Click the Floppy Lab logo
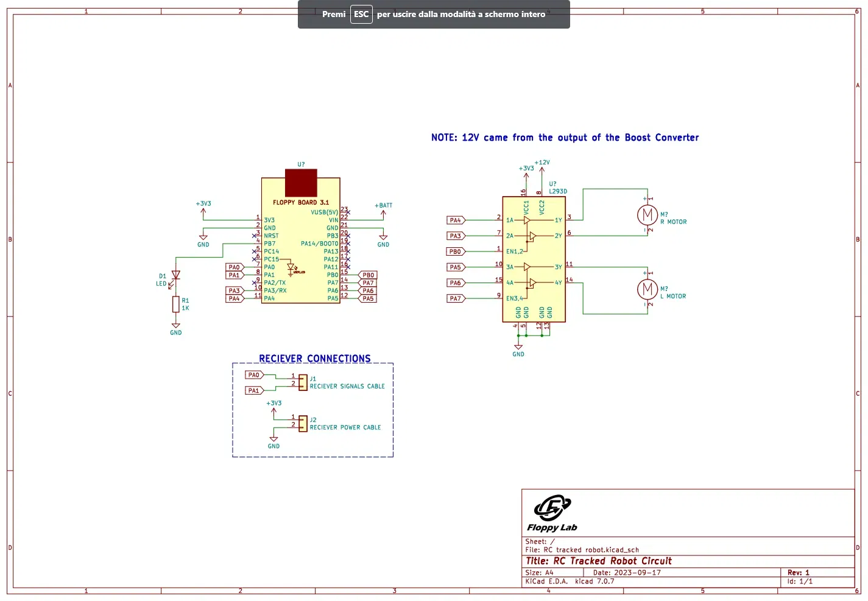 coord(552,514)
